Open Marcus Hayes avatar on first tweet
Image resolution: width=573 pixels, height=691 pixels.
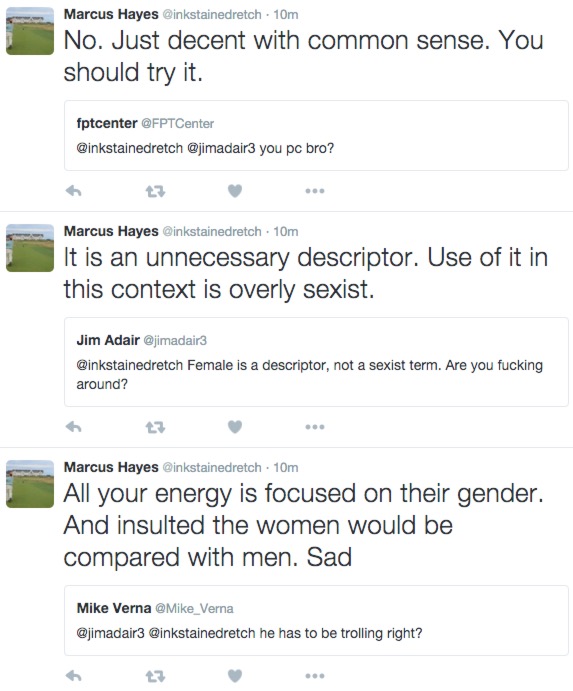[x=30, y=31]
